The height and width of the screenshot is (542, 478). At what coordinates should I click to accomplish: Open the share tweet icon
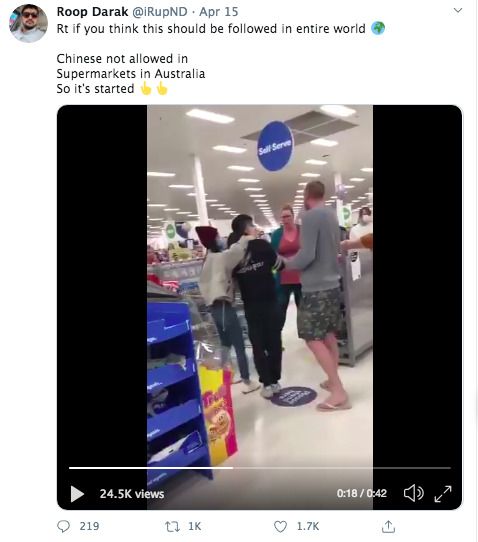point(388,526)
